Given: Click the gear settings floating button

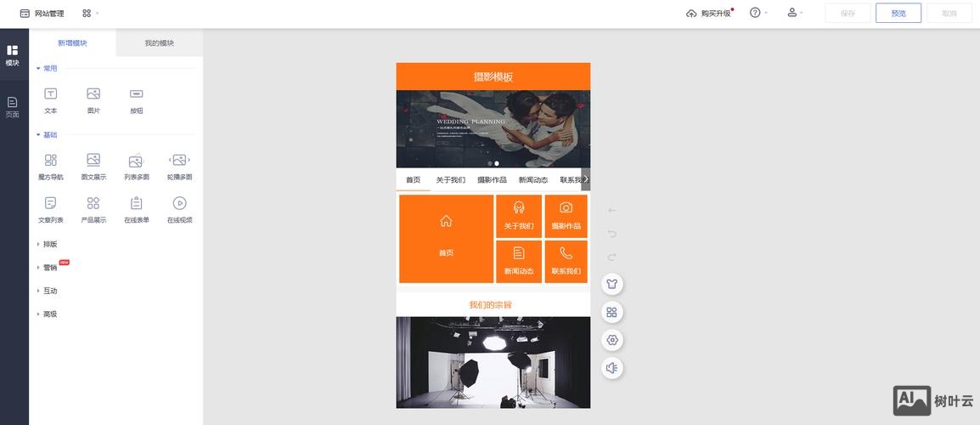Looking at the screenshot, I should tap(611, 340).
